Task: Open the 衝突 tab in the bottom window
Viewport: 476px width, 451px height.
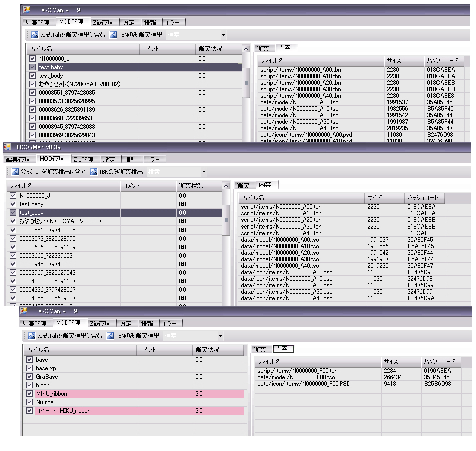Action: pyautogui.click(x=260, y=349)
